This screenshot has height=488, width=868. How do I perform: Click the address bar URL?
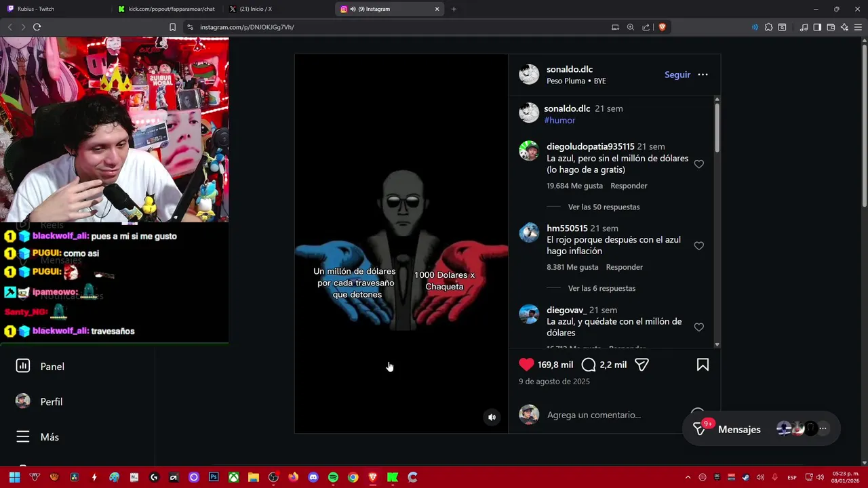247,27
